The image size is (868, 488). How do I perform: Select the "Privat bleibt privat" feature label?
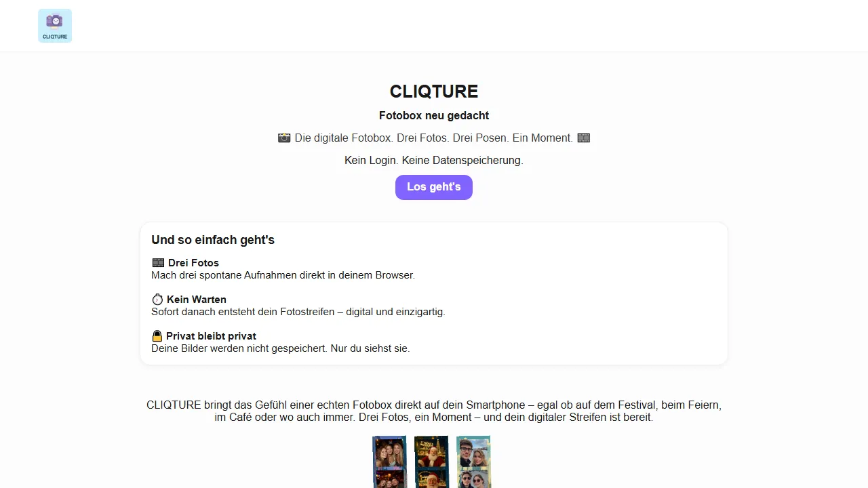[211, 335]
